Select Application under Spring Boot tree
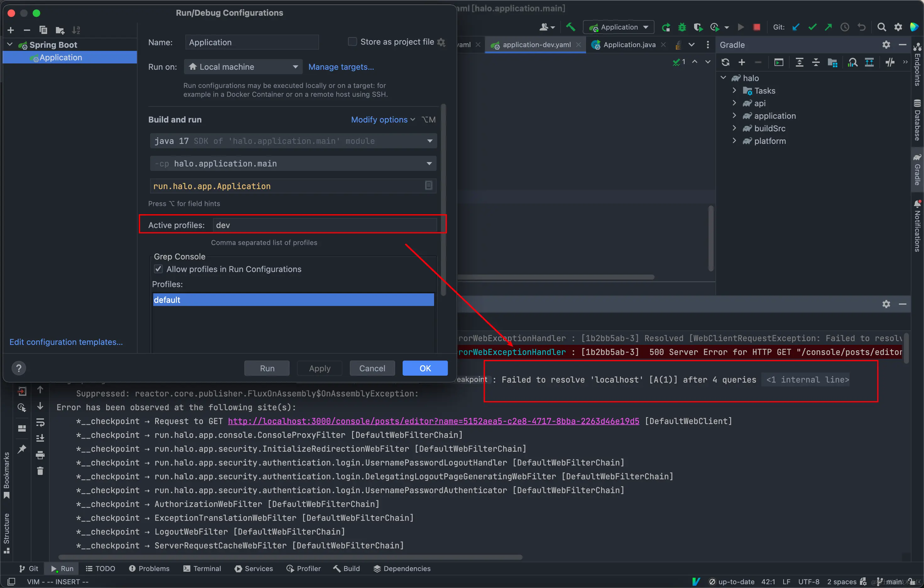 click(69, 57)
